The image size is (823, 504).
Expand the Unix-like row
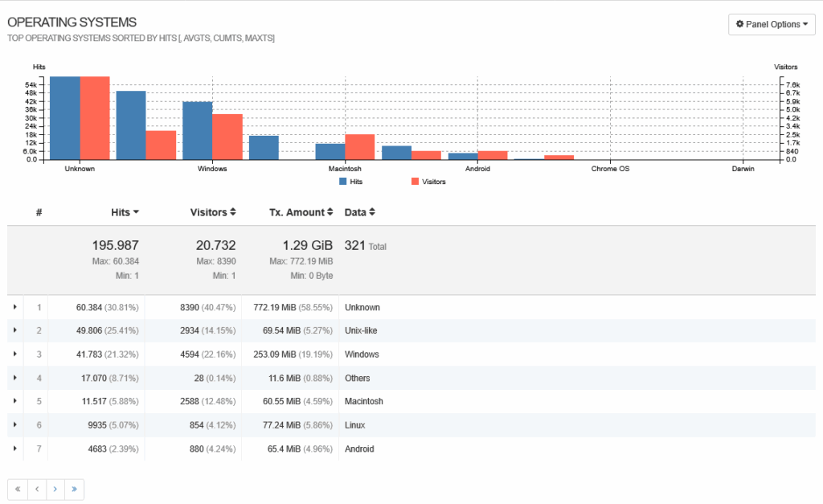(14, 330)
